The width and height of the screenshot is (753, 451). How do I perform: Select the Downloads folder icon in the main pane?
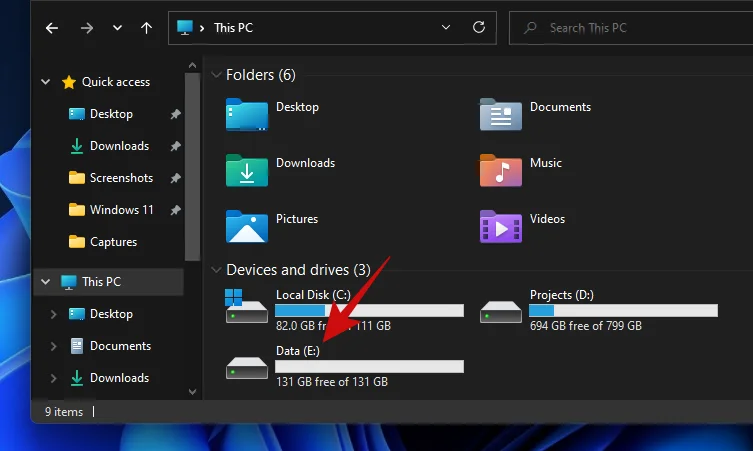[247, 171]
